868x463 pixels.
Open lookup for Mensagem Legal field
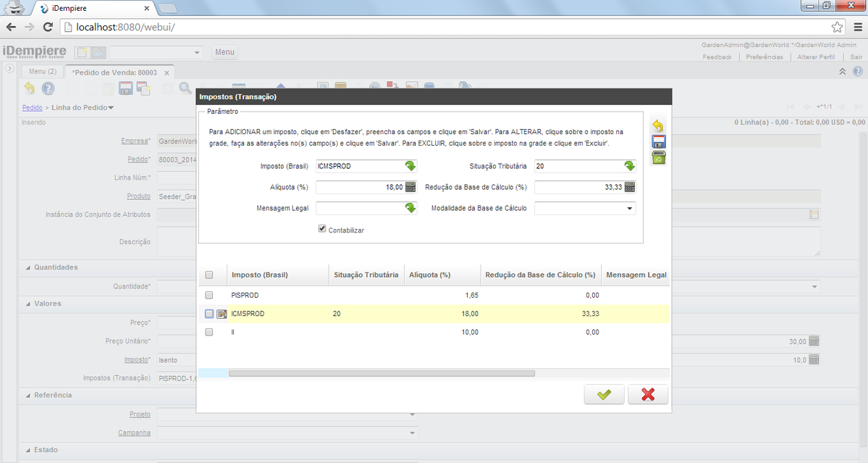coord(410,208)
